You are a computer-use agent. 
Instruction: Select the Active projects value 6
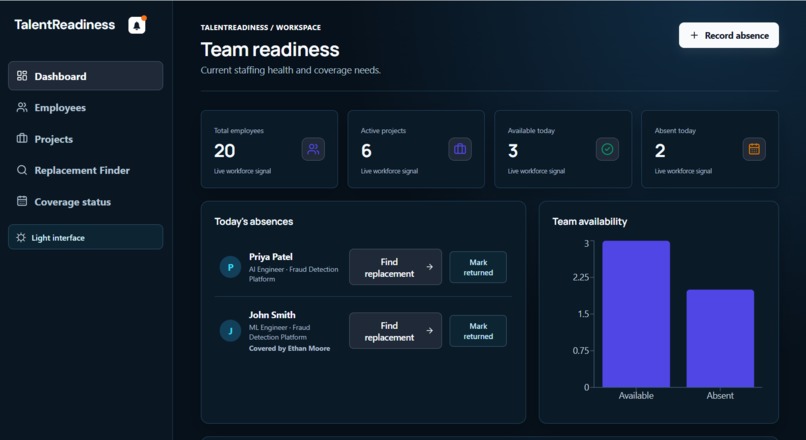click(x=366, y=151)
